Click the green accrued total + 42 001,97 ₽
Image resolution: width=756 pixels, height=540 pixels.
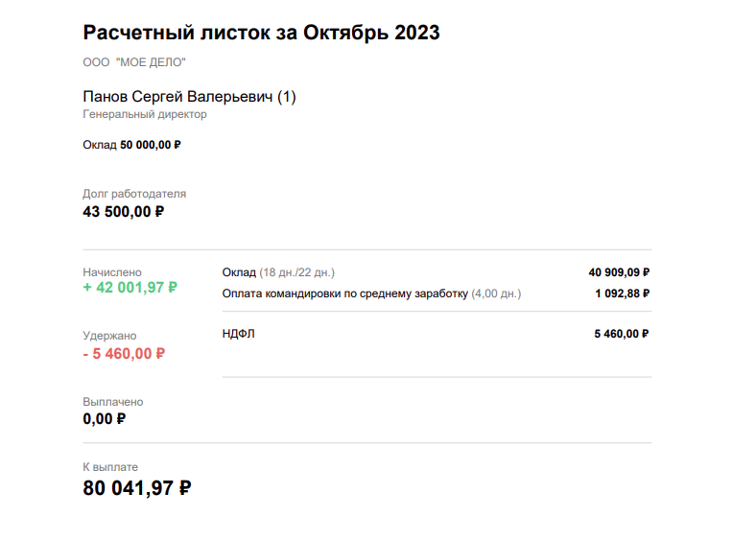coord(130,287)
